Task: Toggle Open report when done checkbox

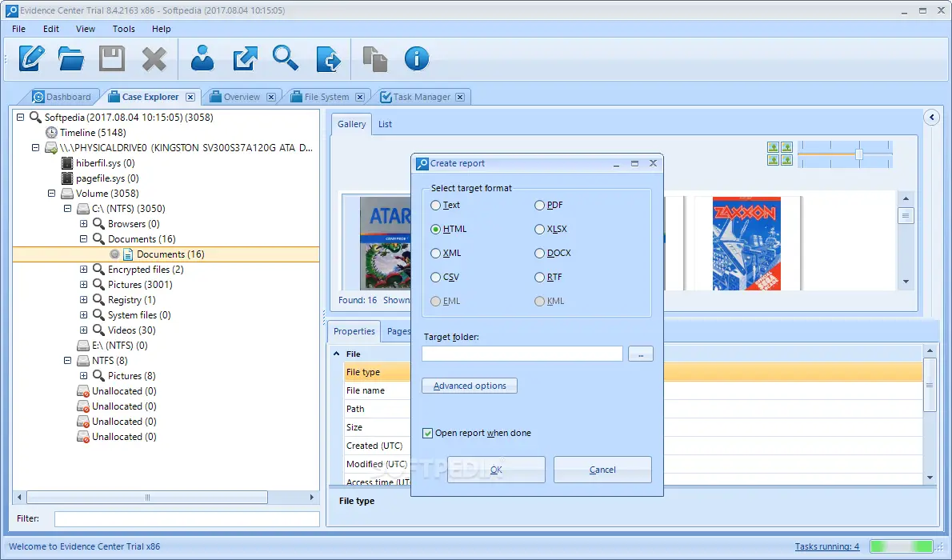Action: tap(427, 433)
